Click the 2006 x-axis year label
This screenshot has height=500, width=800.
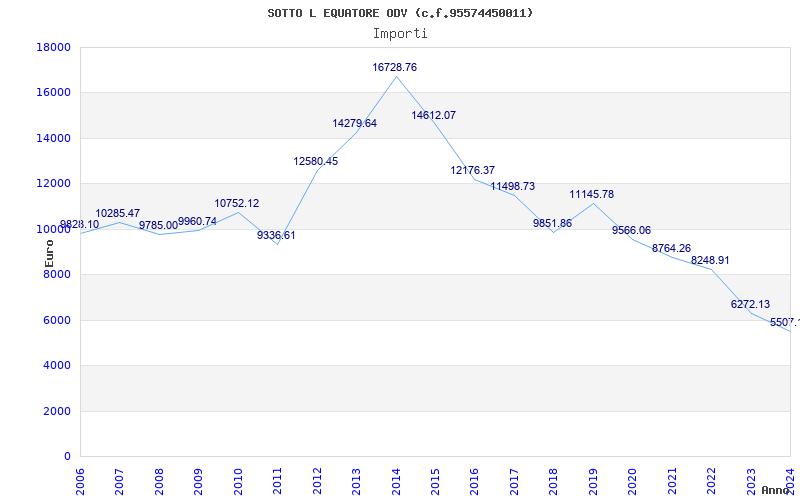point(81,478)
